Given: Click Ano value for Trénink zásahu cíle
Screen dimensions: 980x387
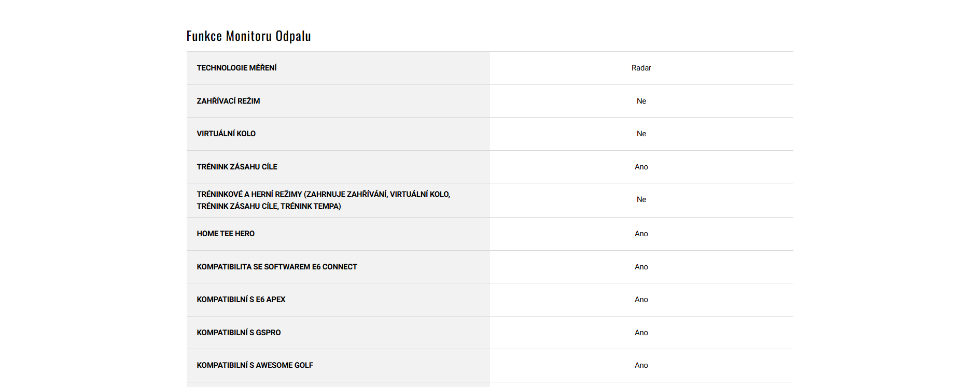Looking at the screenshot, I should (x=641, y=167).
